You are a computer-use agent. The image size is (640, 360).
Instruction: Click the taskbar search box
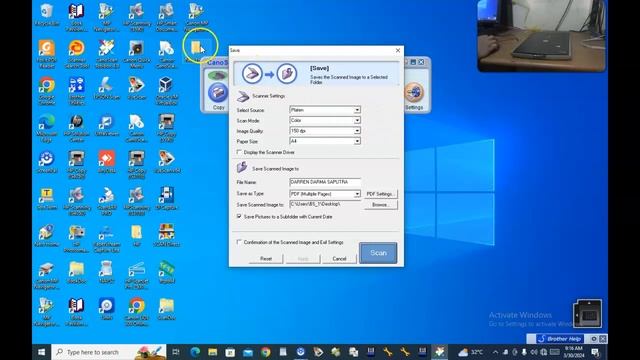[109, 352]
